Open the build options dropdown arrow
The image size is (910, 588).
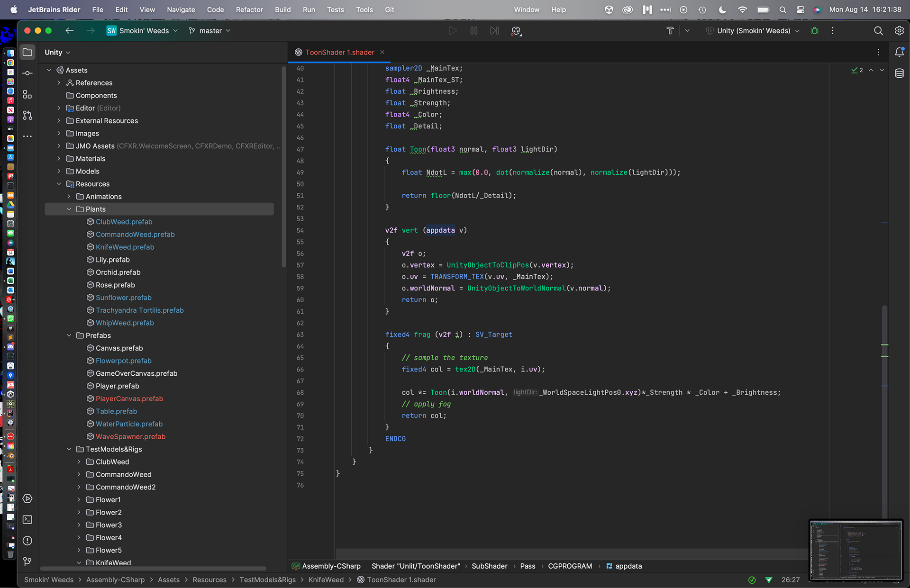[687, 31]
